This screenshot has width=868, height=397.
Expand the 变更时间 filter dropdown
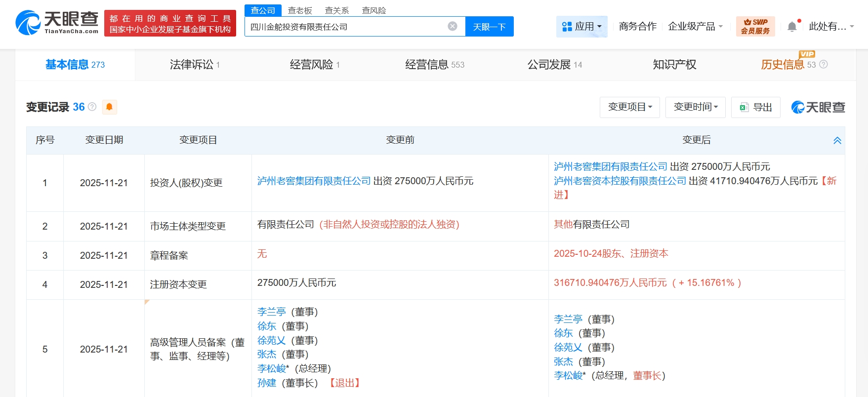(695, 107)
